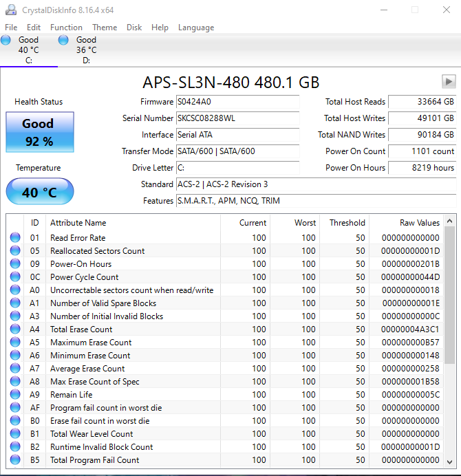The height and width of the screenshot is (476, 461).
Task: Click status orb beside Total Erase Count
Action: coord(15,329)
